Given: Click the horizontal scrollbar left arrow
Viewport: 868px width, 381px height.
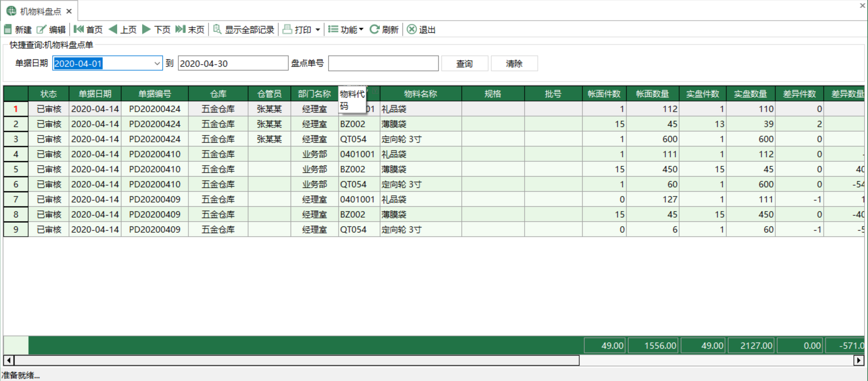Looking at the screenshot, I should coord(9,360).
